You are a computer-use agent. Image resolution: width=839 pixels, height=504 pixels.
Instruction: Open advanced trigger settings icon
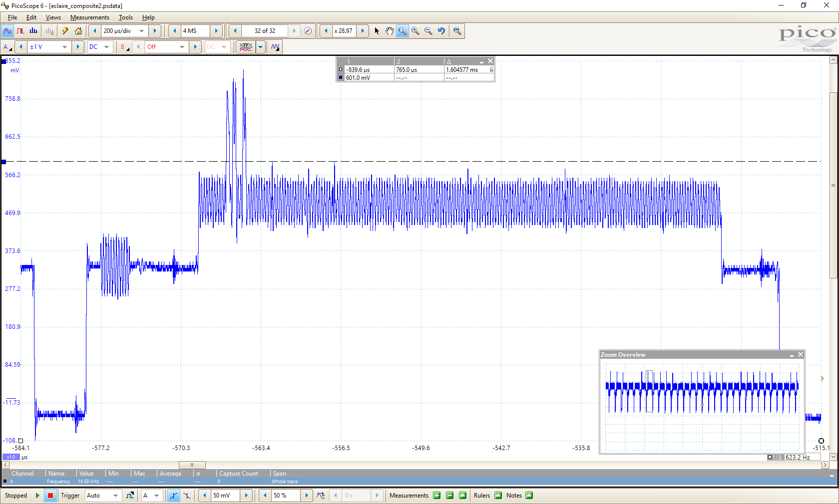pyautogui.click(x=130, y=496)
